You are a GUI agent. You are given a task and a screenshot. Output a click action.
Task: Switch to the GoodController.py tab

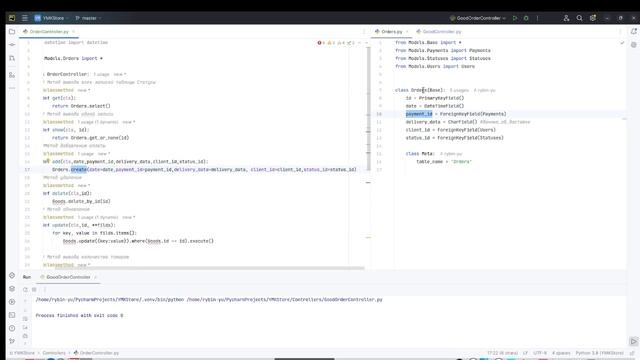pos(439,31)
